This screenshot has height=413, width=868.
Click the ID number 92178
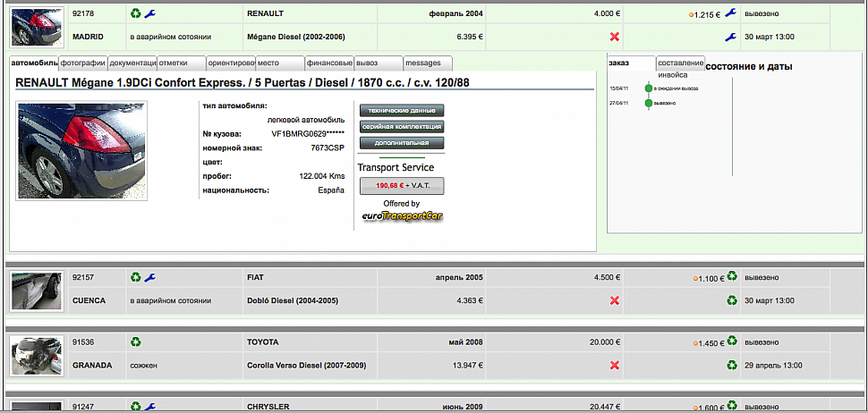tap(83, 13)
